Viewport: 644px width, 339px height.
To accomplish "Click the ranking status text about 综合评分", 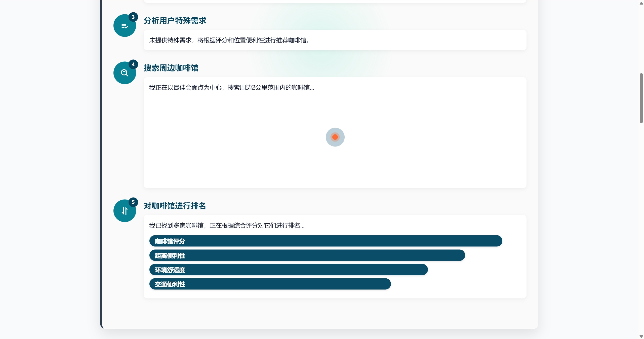I will click(226, 225).
